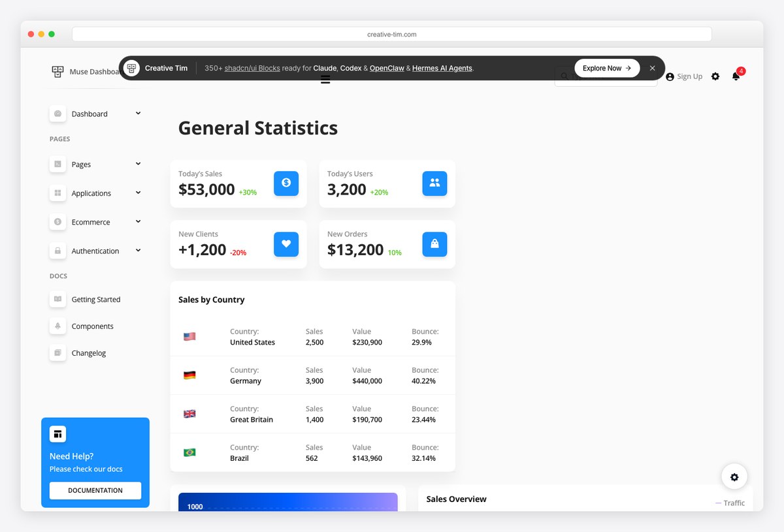Open the Components docs item
This screenshot has width=784, height=532.
tap(95, 326)
